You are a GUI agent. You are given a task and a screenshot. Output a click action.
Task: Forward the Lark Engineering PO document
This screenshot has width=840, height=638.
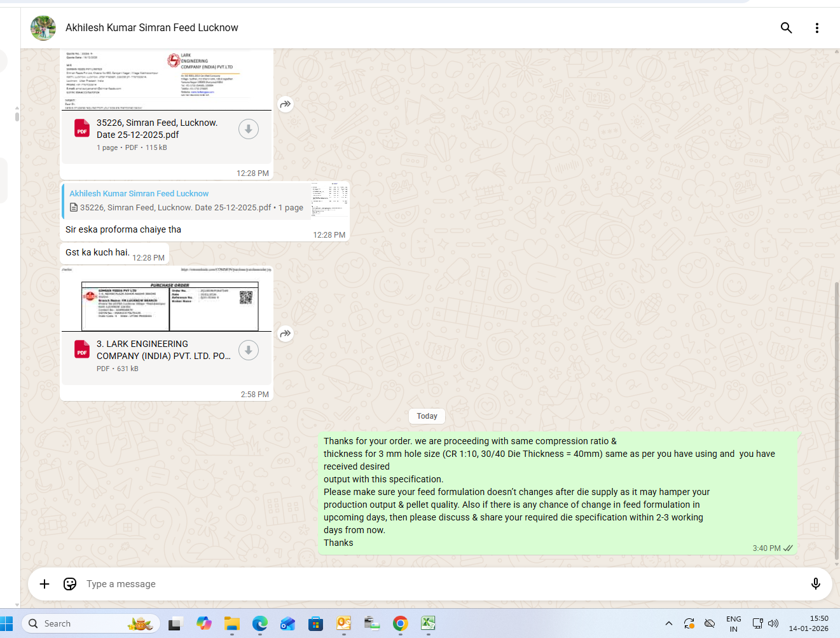click(x=286, y=334)
